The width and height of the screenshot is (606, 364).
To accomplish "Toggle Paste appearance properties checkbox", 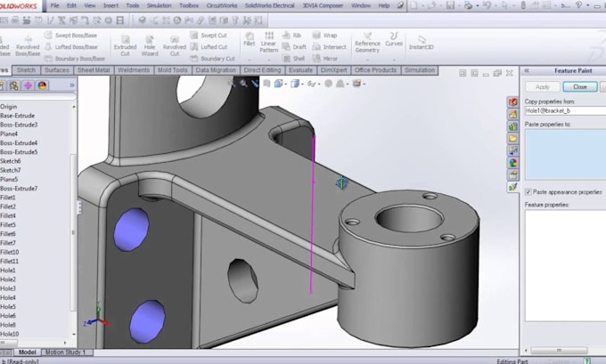I will [x=528, y=192].
